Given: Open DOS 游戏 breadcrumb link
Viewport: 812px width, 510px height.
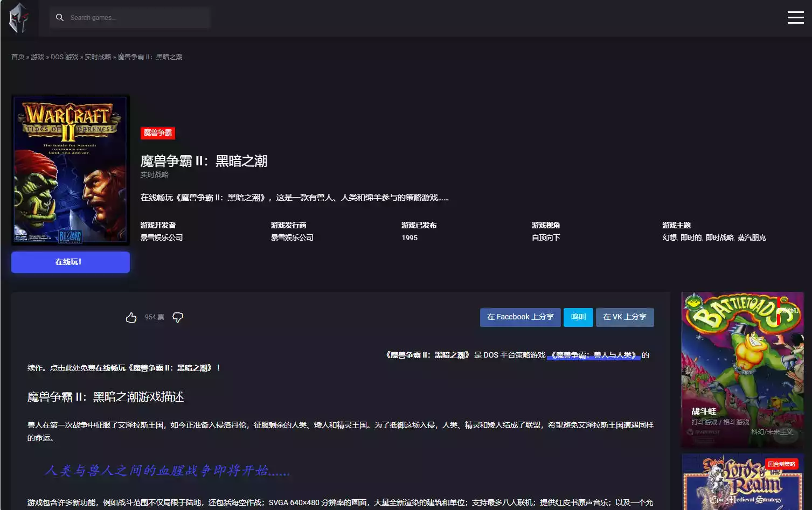Looking at the screenshot, I should 65,57.
